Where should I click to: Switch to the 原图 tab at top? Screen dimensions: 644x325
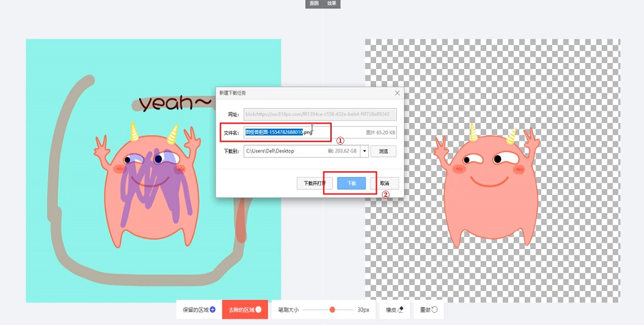[314, 4]
